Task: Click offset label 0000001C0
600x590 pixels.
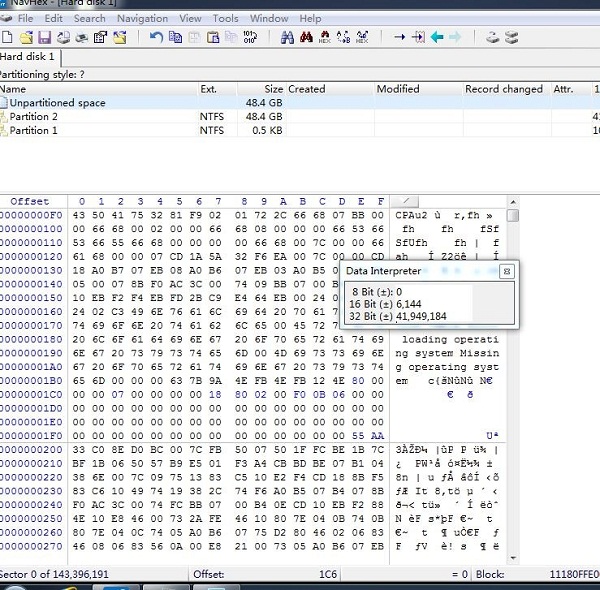Action: pos(31,394)
